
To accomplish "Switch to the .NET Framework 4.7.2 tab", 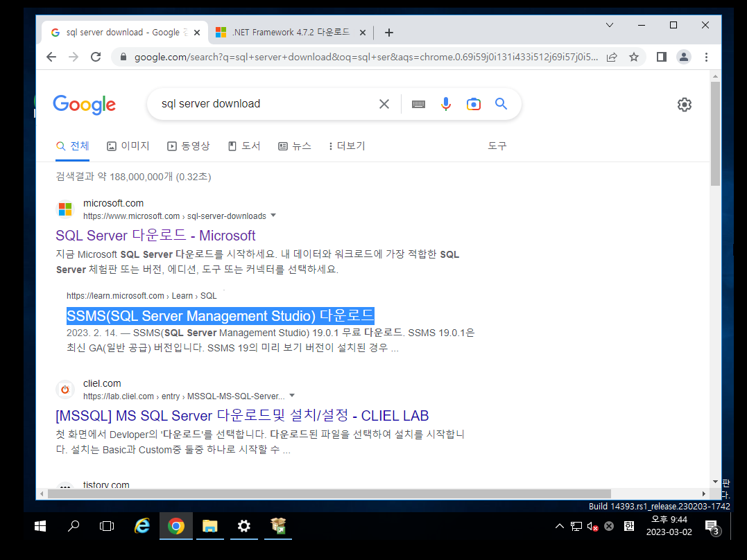I will [x=291, y=33].
